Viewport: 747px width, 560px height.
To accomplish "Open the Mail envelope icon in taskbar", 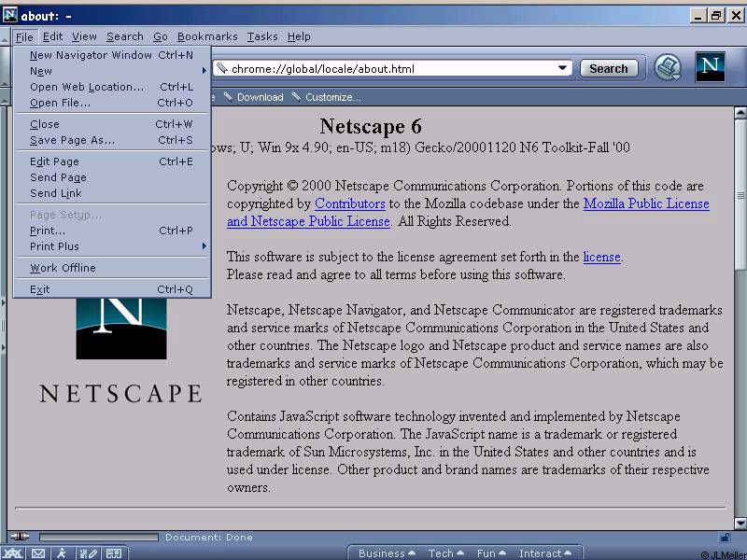I will (x=38, y=553).
